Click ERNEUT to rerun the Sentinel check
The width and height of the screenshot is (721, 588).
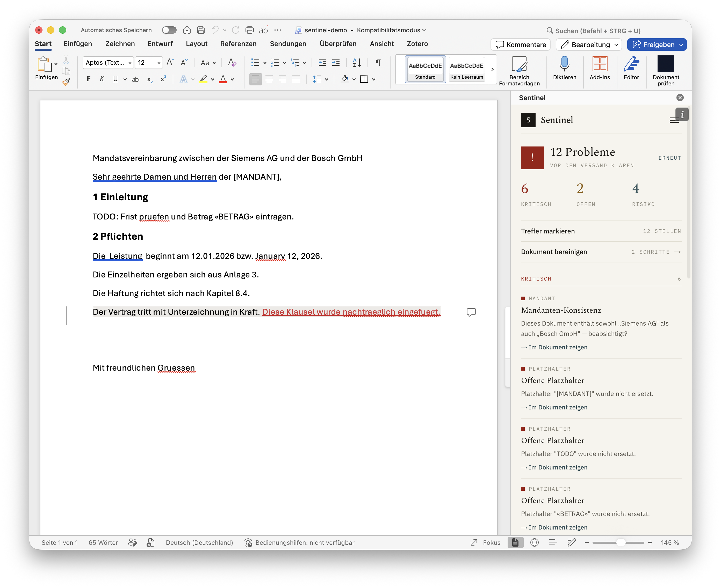pyautogui.click(x=669, y=158)
